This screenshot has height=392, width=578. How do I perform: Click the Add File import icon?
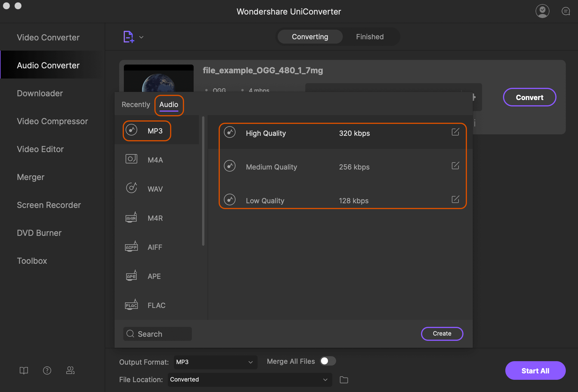point(129,37)
